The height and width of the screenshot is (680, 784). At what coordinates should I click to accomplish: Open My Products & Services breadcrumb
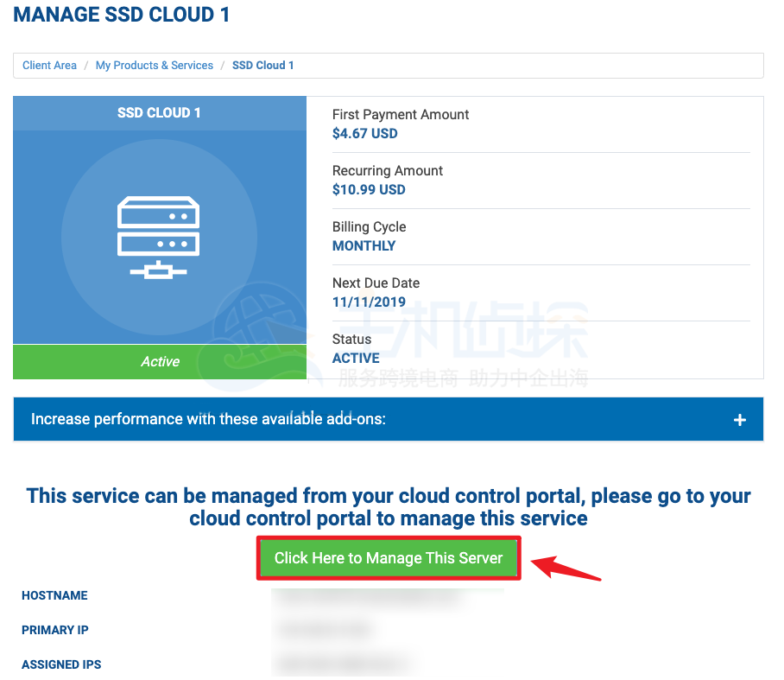[x=154, y=65]
